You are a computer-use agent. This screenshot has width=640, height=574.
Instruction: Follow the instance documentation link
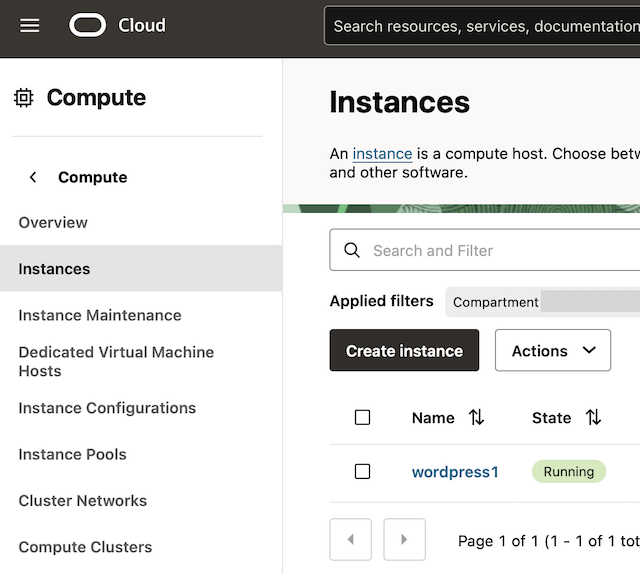click(382, 154)
